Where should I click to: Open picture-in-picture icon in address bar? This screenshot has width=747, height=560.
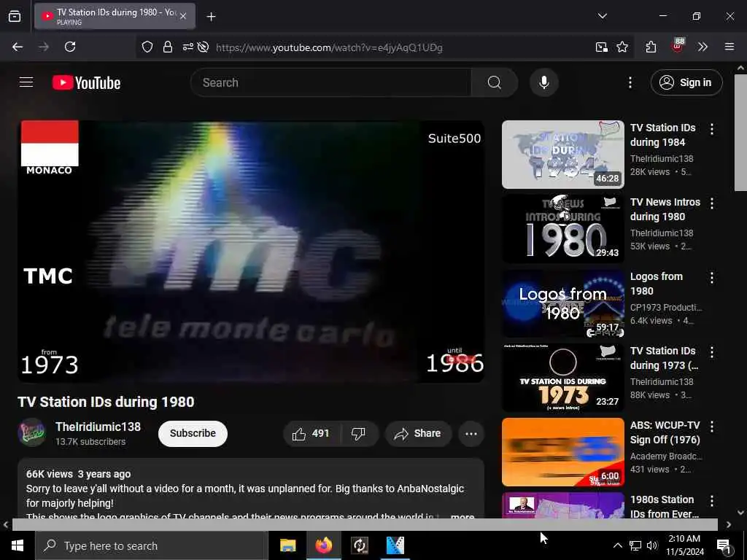point(602,47)
